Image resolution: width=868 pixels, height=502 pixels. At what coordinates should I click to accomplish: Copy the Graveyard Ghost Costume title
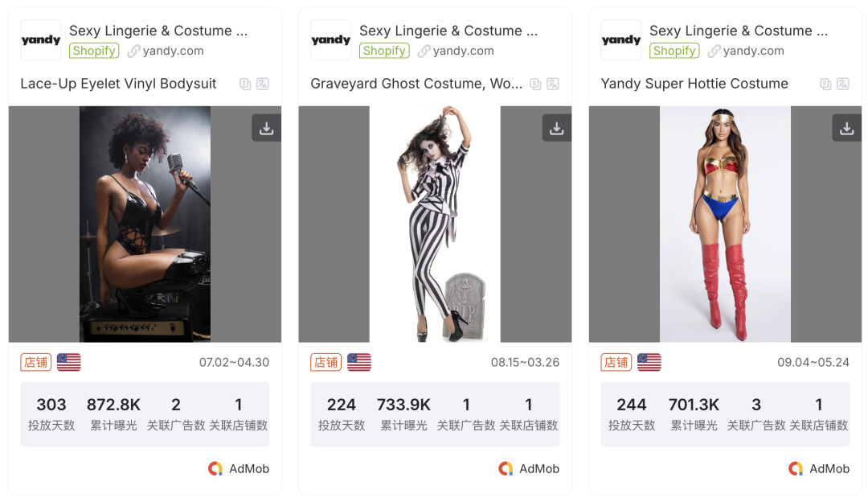[535, 84]
